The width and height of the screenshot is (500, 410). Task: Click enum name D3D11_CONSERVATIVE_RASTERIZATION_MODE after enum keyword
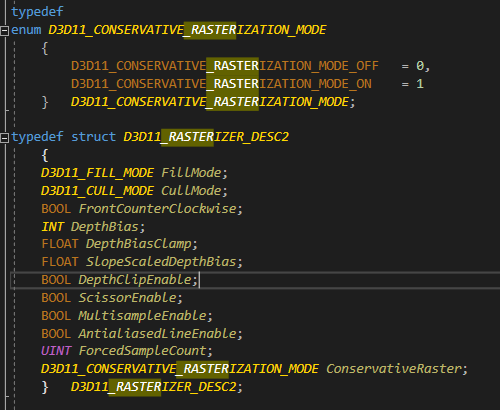click(x=187, y=30)
